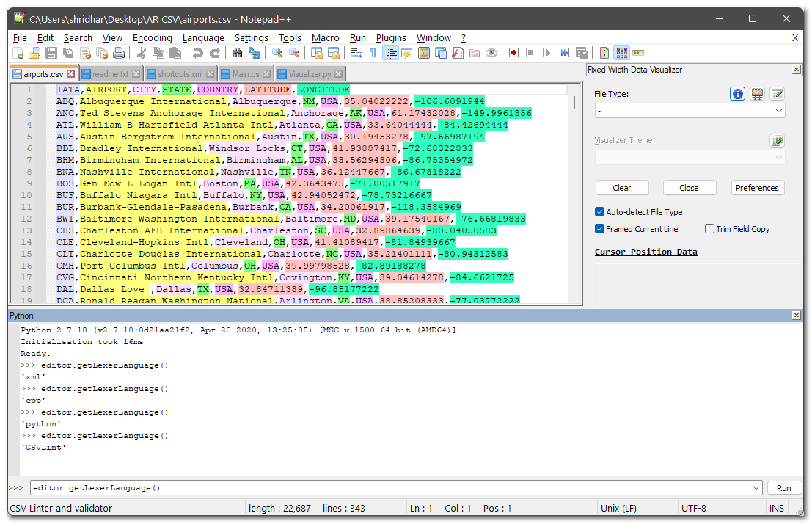Viewport: 812px width, 524px height.
Task: Disable Framed Current Line checkbox
Action: tap(600, 229)
